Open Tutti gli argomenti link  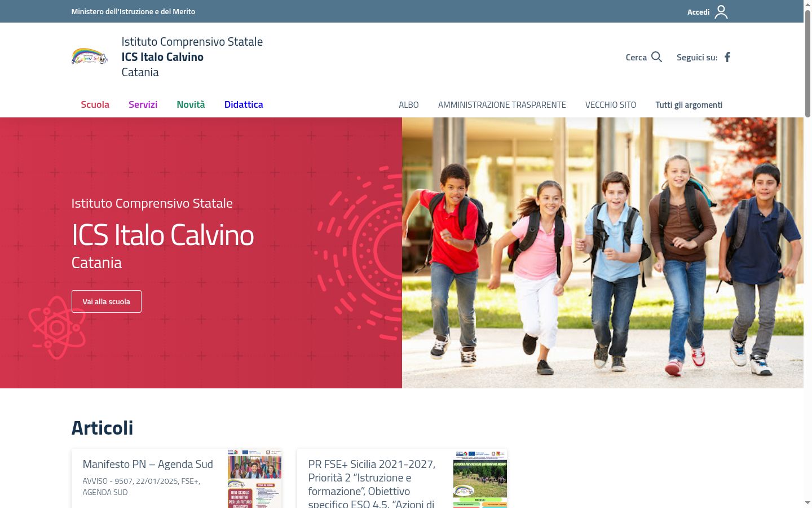coord(689,105)
